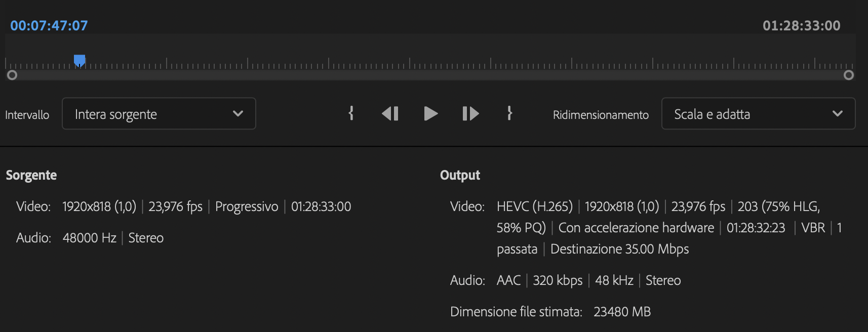Click the Output section heading
The height and width of the screenshot is (332, 868).
(460, 175)
